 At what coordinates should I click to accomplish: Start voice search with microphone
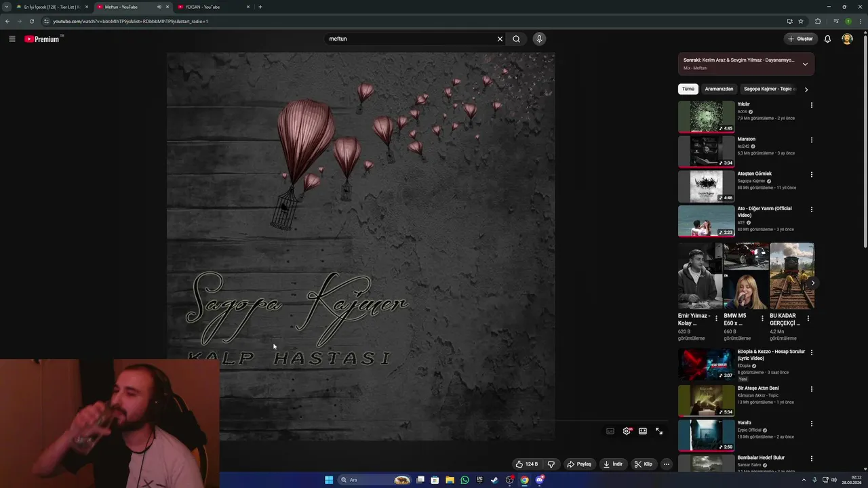(x=539, y=39)
